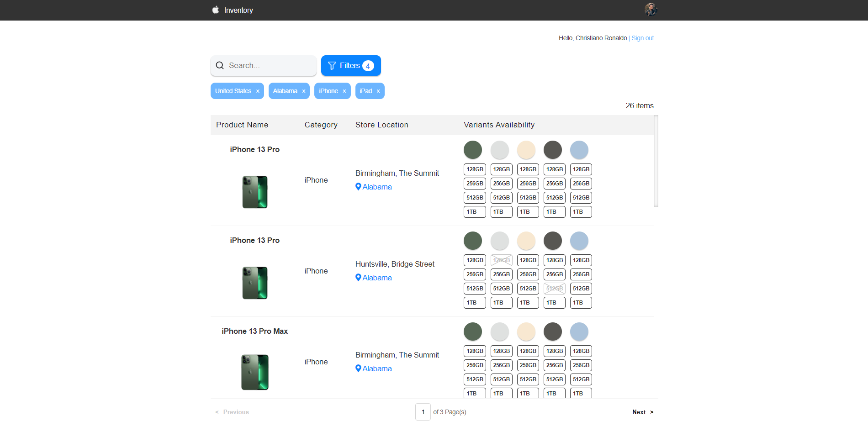Select blue color swatch for iPhone 13 Pro Max

click(x=579, y=332)
